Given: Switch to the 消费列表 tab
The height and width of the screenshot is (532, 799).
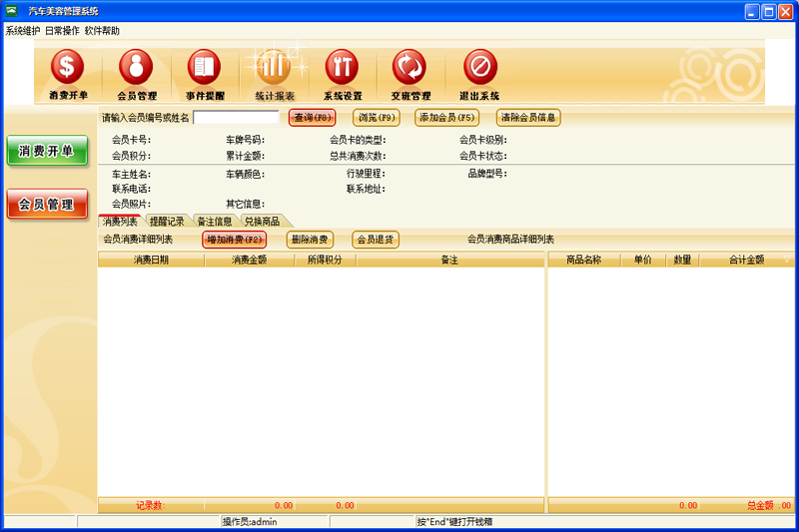Looking at the screenshot, I should [x=120, y=222].
